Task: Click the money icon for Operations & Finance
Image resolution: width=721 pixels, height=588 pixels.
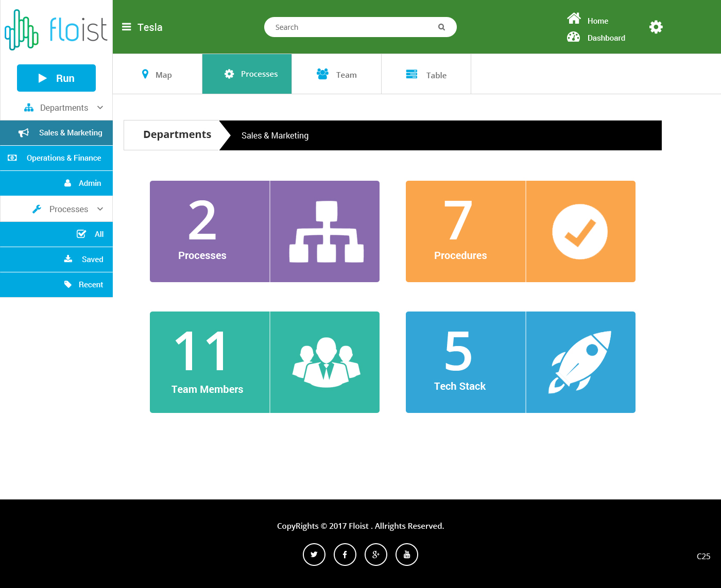Action: click(x=12, y=158)
